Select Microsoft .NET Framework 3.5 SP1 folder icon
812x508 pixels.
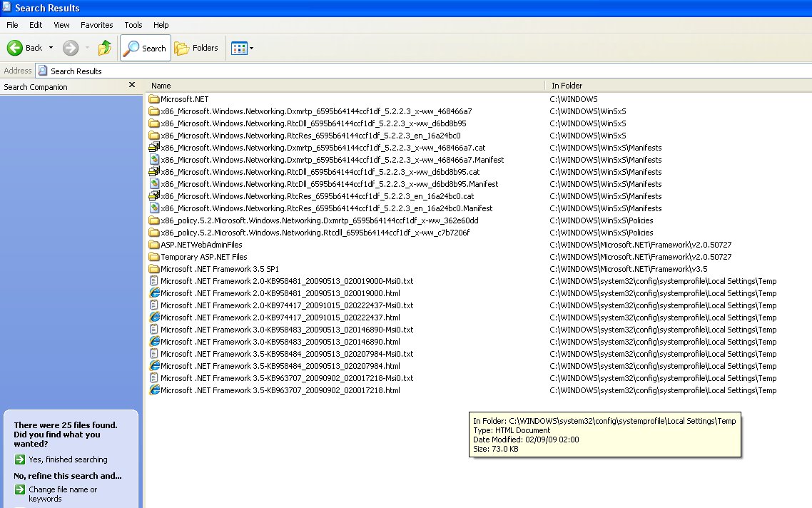(154, 269)
